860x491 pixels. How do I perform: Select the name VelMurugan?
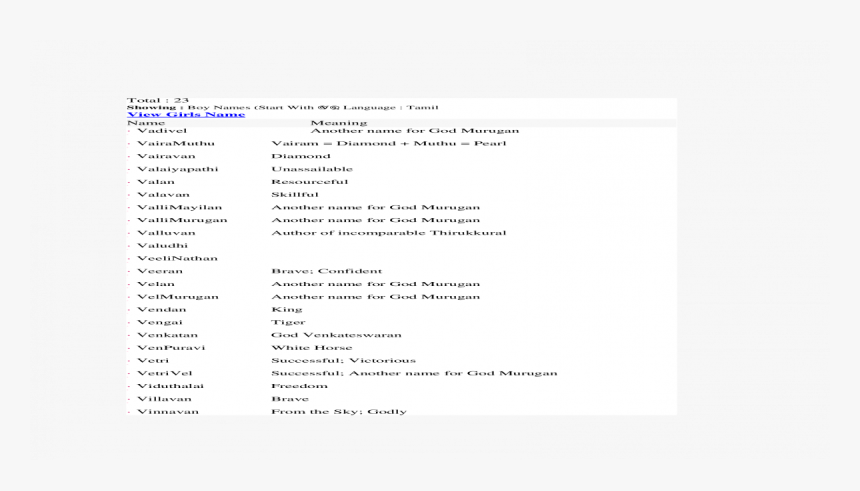point(178,297)
